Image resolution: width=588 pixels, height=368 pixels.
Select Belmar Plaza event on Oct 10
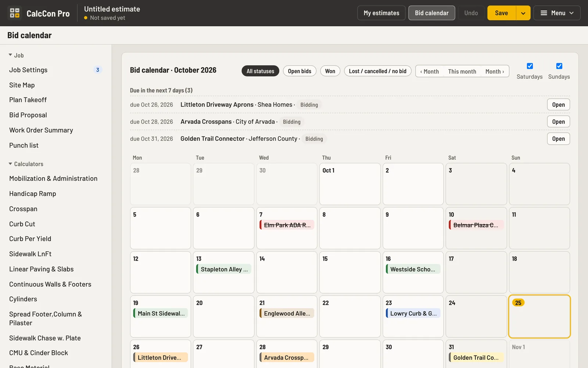tap(476, 225)
